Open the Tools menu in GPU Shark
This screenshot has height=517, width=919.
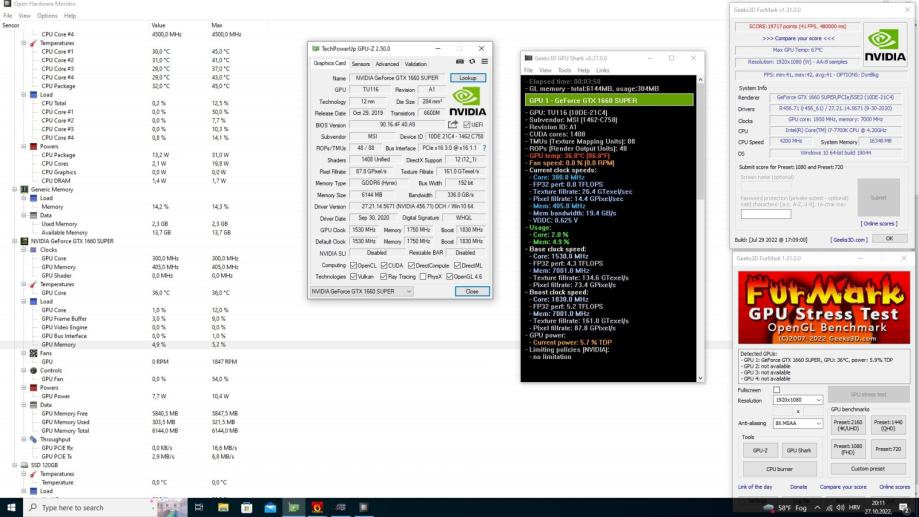[564, 70]
